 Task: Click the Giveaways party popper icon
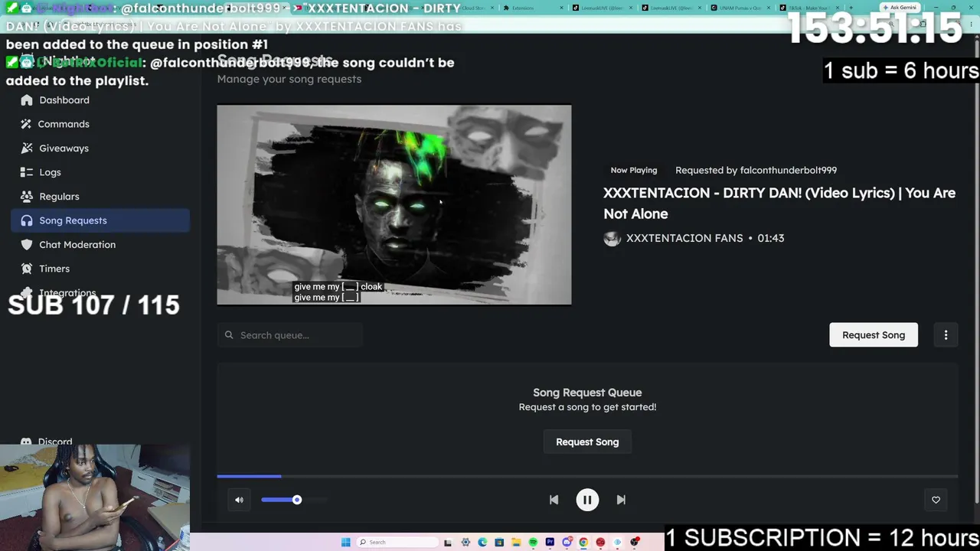[x=27, y=148]
